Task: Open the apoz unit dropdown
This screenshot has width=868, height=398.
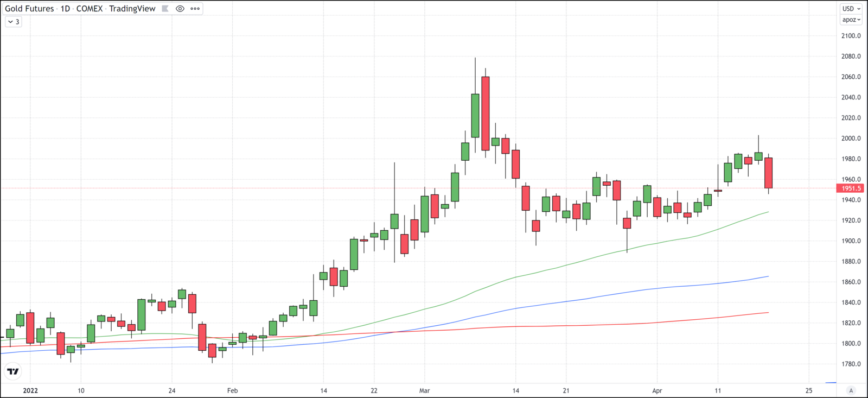Action: tap(851, 20)
